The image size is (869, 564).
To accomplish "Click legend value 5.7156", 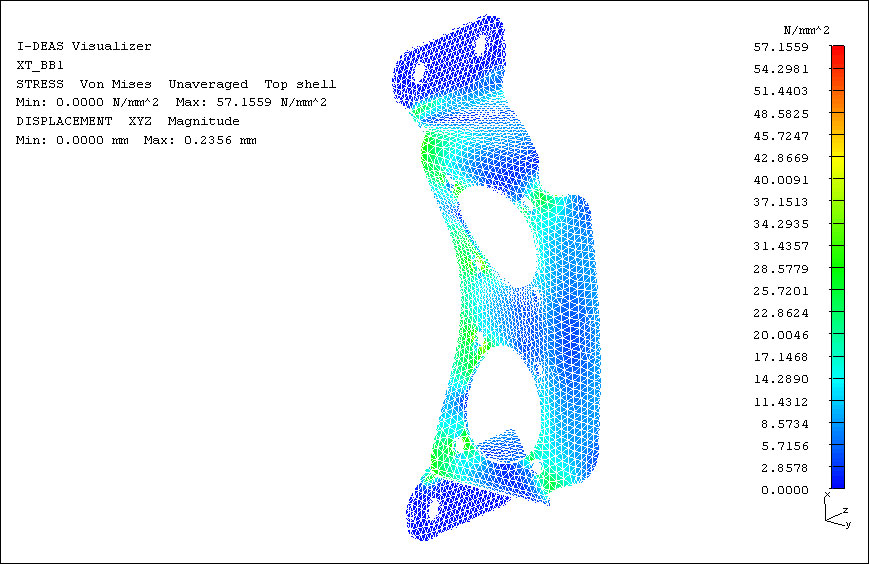I will click(785, 446).
